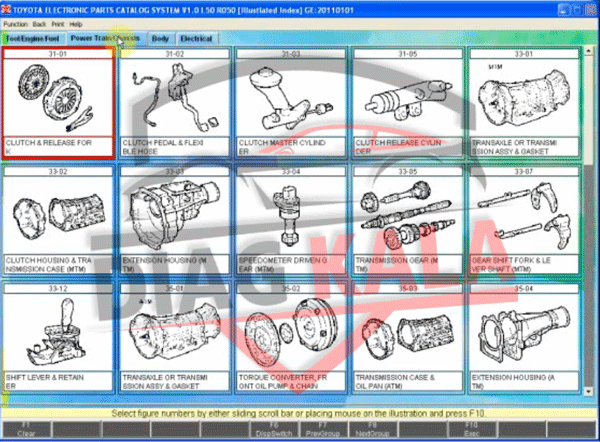Select the 35-04 Extension Housing (ATM) illustration
600x442 pixels.
(524, 333)
